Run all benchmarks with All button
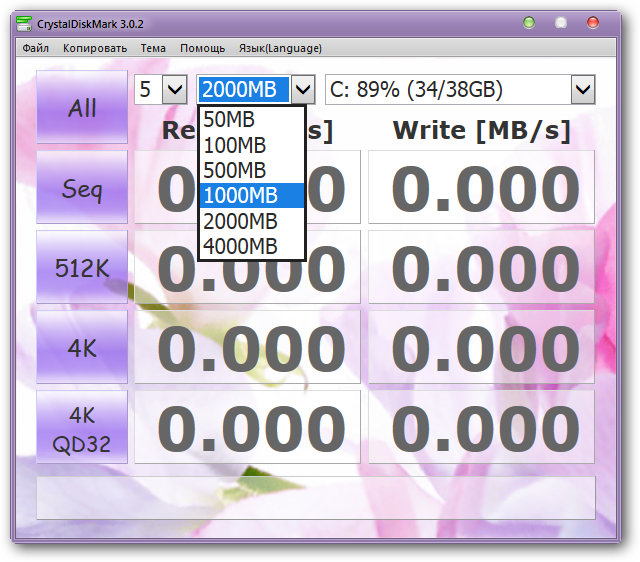The height and width of the screenshot is (562, 640). (x=82, y=107)
